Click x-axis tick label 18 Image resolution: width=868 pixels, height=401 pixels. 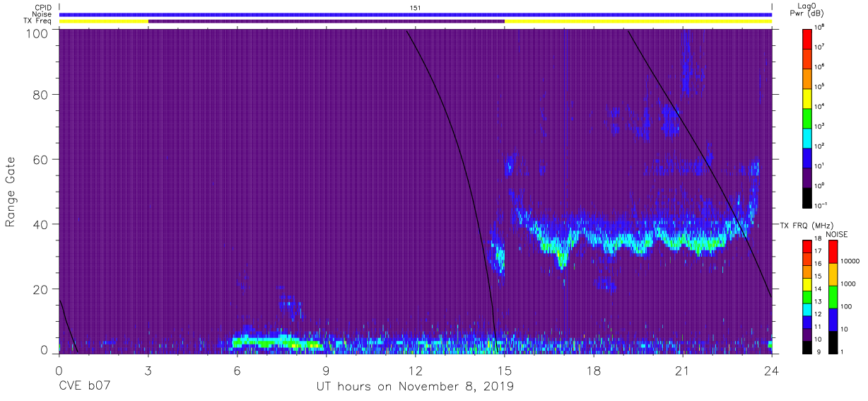click(593, 369)
